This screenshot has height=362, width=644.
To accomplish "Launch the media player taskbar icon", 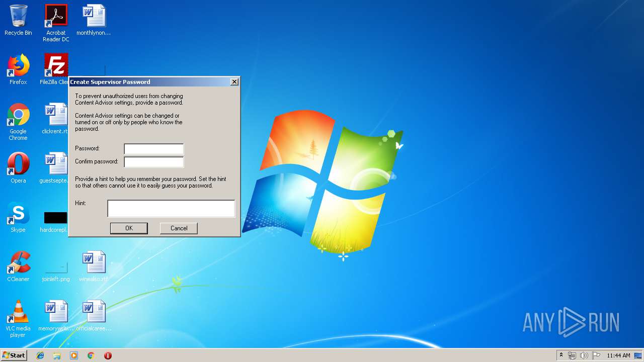I will 74,355.
